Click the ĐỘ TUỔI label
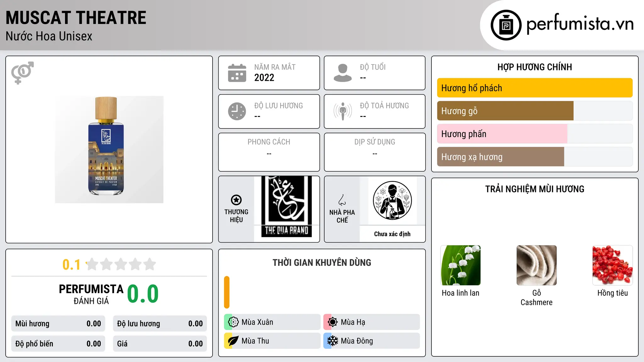644x362 pixels. point(373,67)
